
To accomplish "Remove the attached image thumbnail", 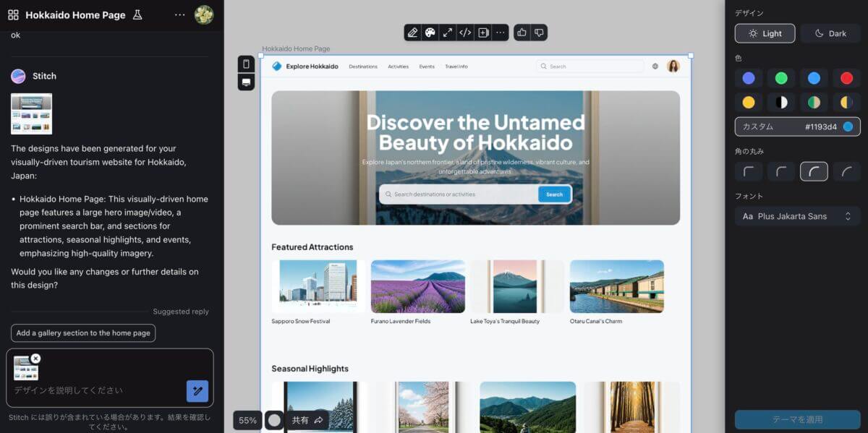I will (x=35, y=359).
